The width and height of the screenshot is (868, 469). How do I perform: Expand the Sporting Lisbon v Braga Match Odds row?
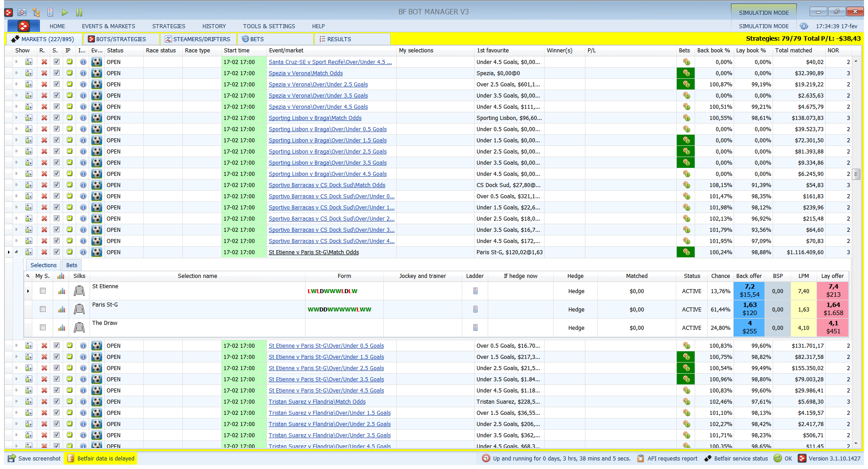click(x=17, y=118)
